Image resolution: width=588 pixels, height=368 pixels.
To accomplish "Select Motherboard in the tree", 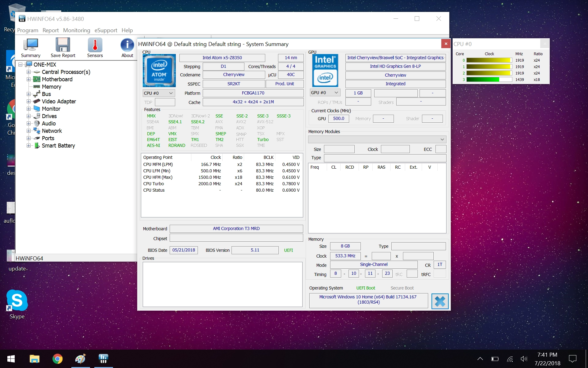I will point(57,79).
